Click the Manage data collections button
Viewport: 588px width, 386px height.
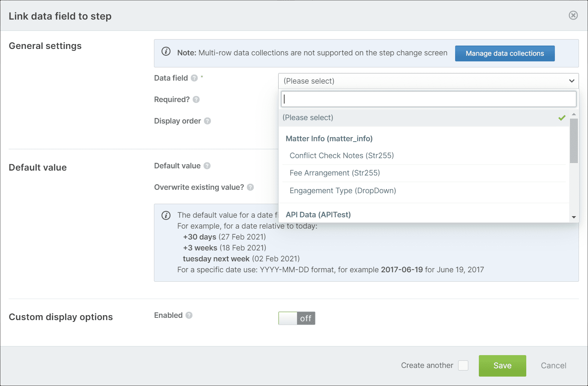pos(504,53)
